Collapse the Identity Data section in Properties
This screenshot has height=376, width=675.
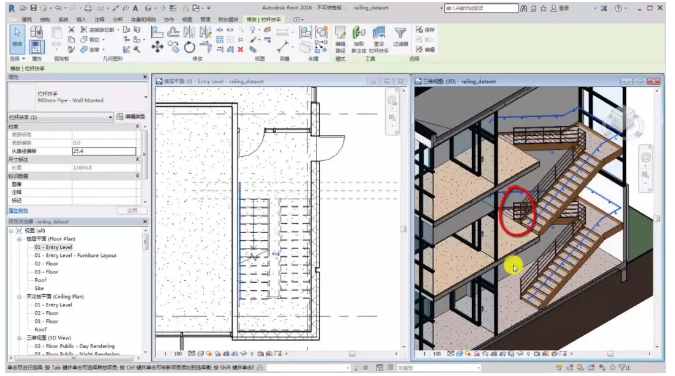pos(137,176)
